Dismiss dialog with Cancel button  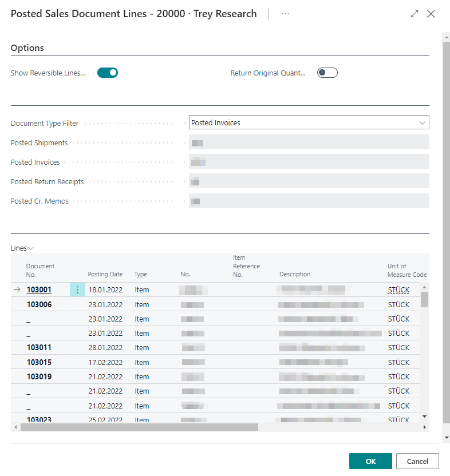417,461
